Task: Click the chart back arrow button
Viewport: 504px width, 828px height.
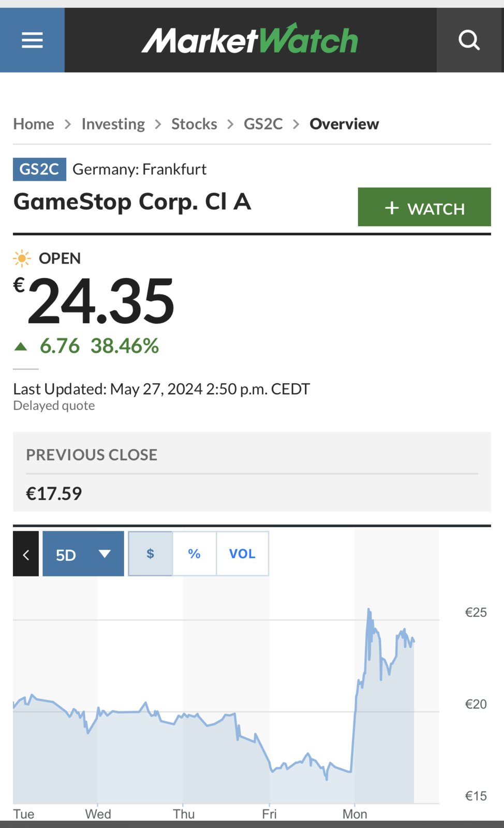Action: click(26, 554)
